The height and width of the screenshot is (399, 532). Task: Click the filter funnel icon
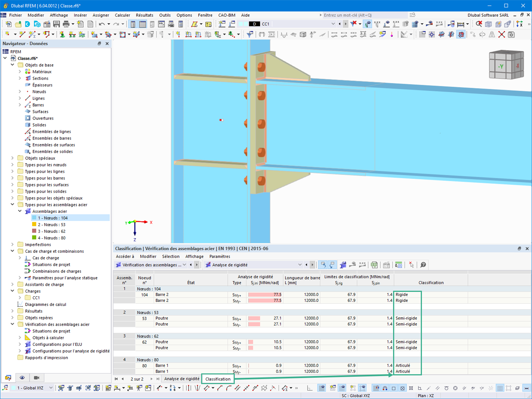coord(250,34)
